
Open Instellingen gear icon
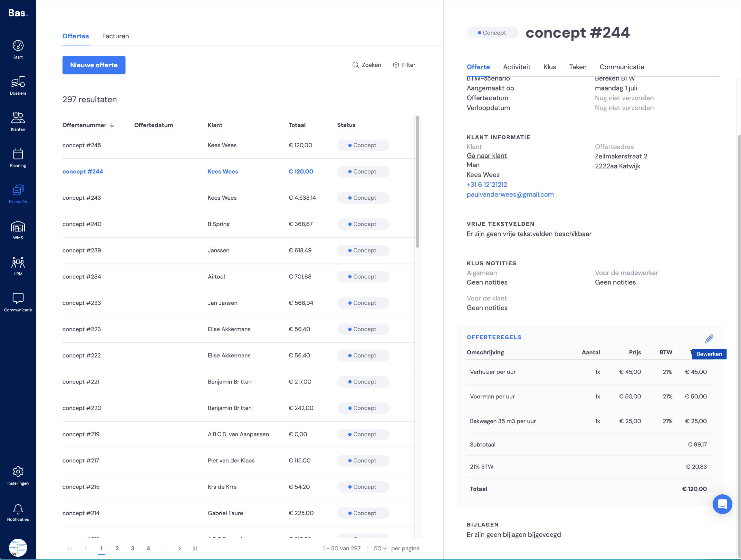18,471
